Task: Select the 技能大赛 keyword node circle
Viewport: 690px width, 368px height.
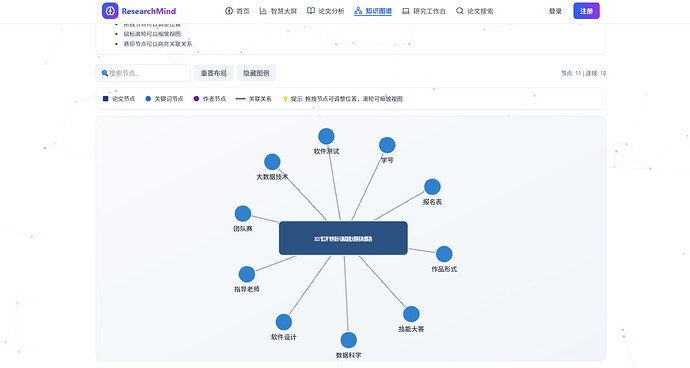Action: (x=411, y=314)
